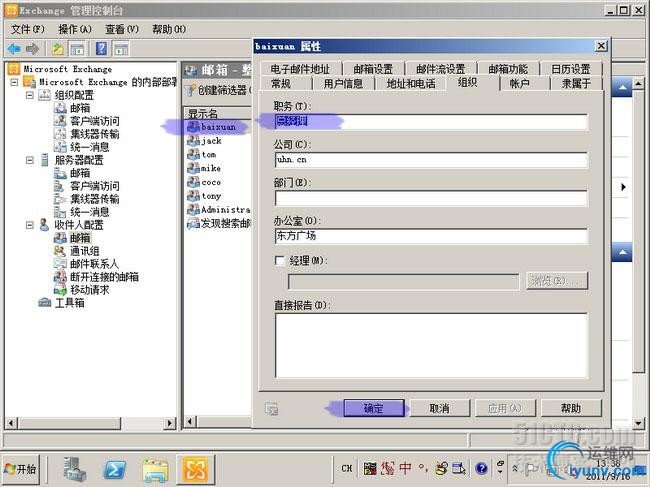
Task: Click the 取消 button
Action: (439, 408)
